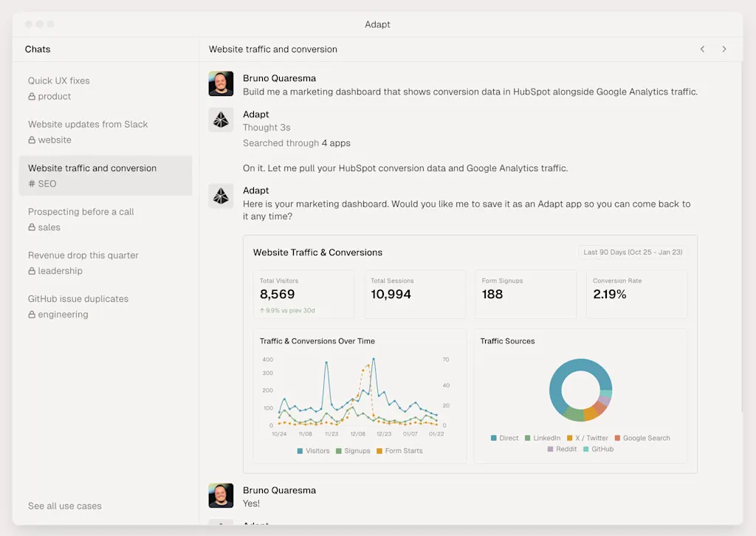The width and height of the screenshot is (756, 536).
Task: Open the 'Last 90 Days' date range selector
Action: click(633, 252)
